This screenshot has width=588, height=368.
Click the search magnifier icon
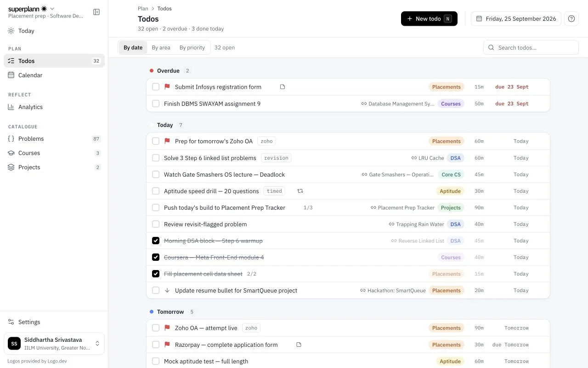coord(491,47)
